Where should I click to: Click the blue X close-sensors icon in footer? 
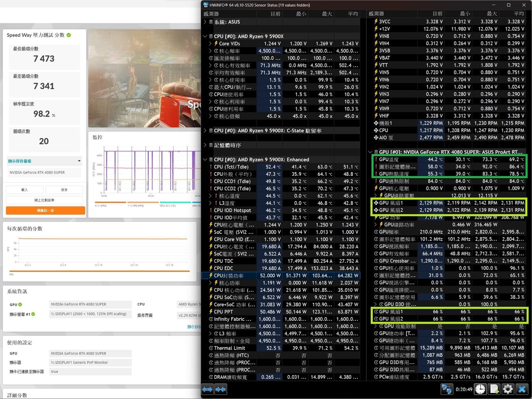(x=522, y=389)
